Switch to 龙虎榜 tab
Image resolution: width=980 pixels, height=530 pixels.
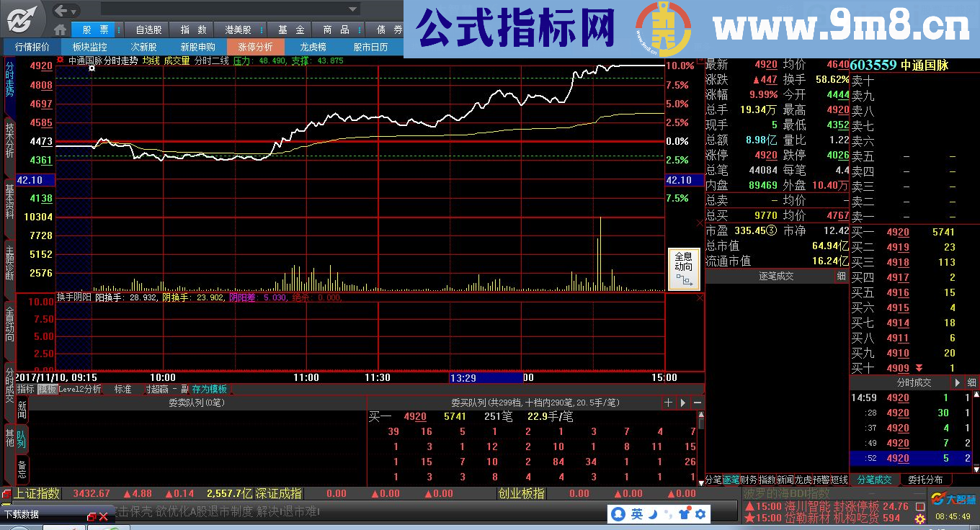coord(313,47)
